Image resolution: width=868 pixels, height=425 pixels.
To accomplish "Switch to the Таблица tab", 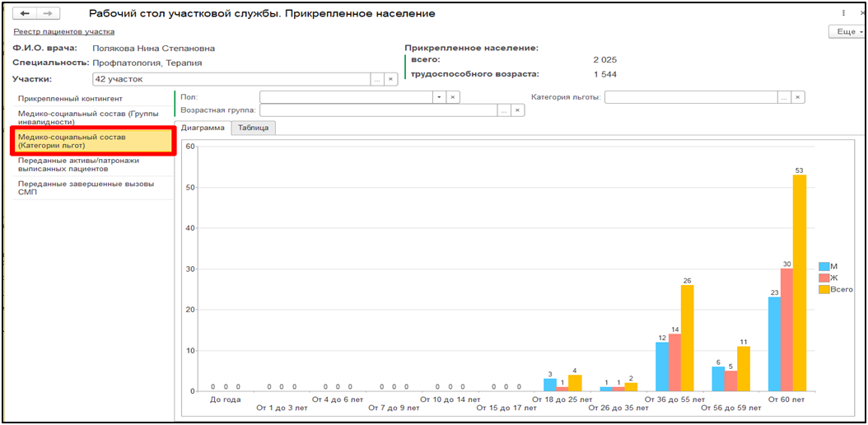I will [253, 128].
